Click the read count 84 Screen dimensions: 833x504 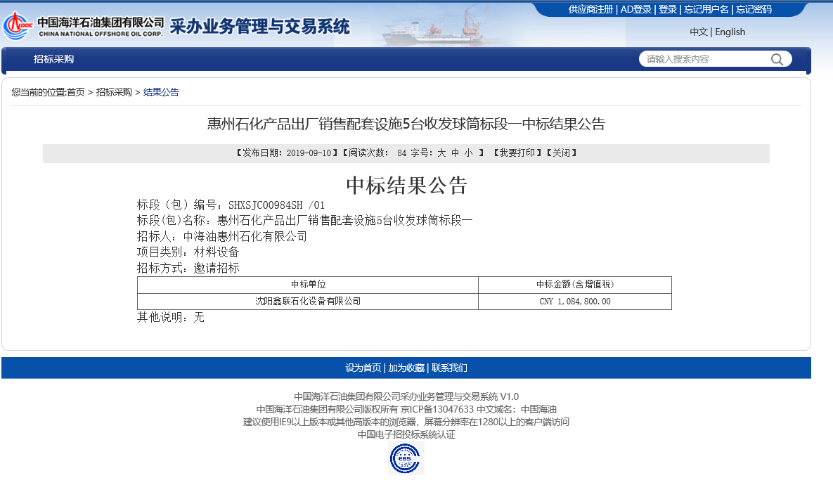click(x=401, y=153)
